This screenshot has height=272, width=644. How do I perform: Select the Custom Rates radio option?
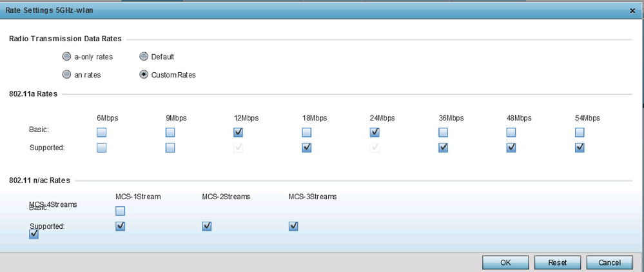coord(143,75)
